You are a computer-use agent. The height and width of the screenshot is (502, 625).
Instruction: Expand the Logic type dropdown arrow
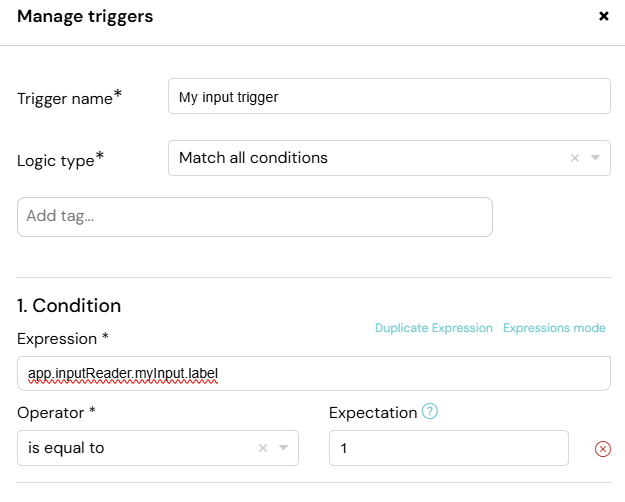pyautogui.click(x=595, y=158)
